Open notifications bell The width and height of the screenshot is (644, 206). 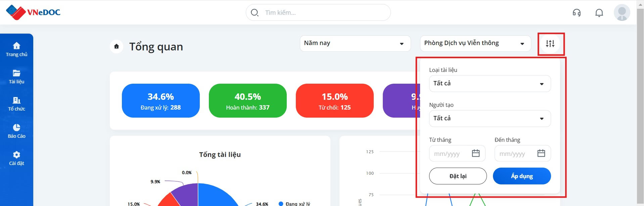[599, 13]
